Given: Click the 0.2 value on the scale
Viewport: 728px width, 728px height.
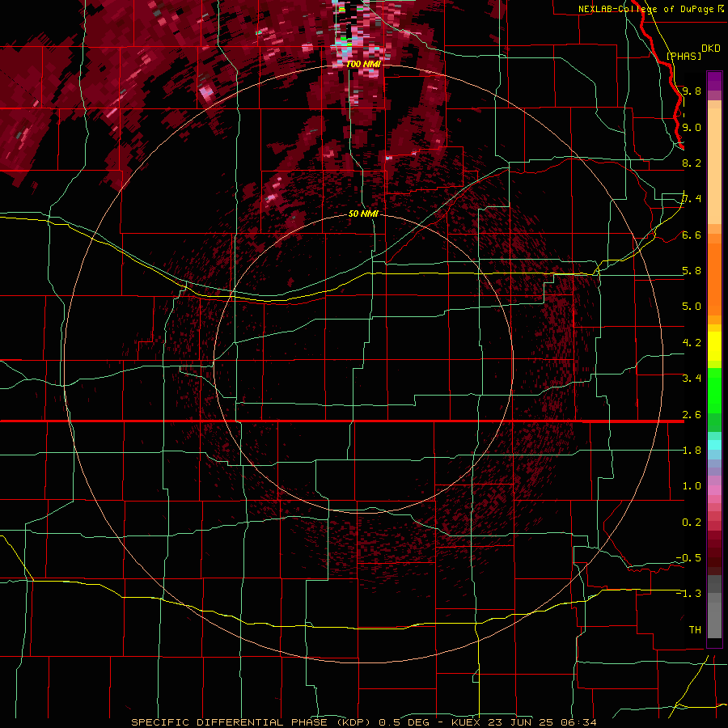Looking at the screenshot, I should (x=692, y=523).
